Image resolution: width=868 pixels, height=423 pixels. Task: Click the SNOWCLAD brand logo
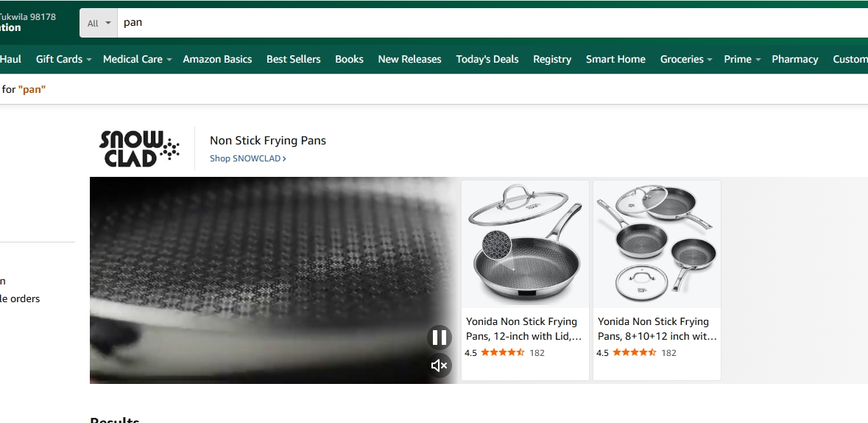(x=139, y=148)
